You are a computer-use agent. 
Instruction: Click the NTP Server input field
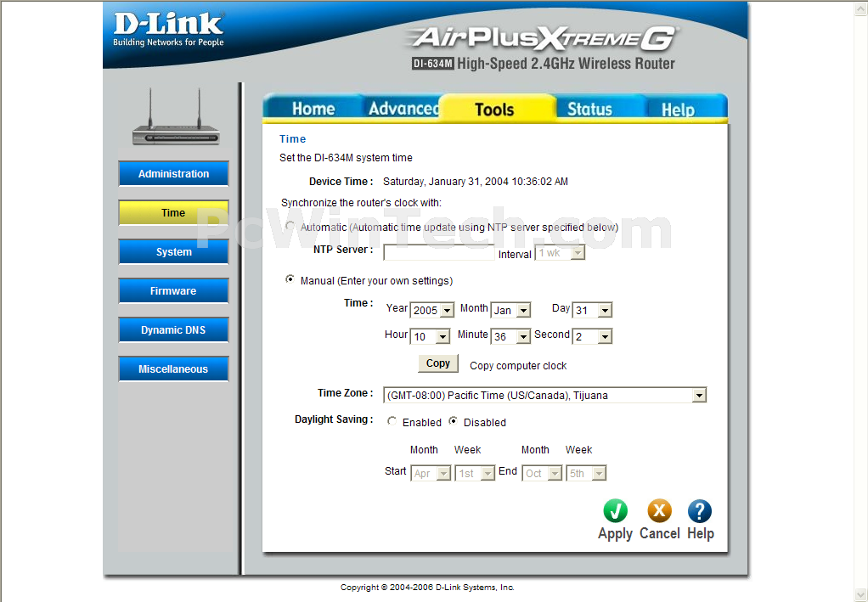point(438,253)
